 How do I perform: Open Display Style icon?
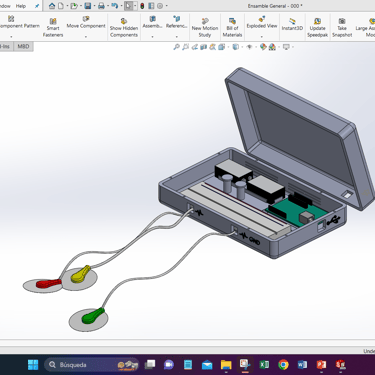[235, 47]
